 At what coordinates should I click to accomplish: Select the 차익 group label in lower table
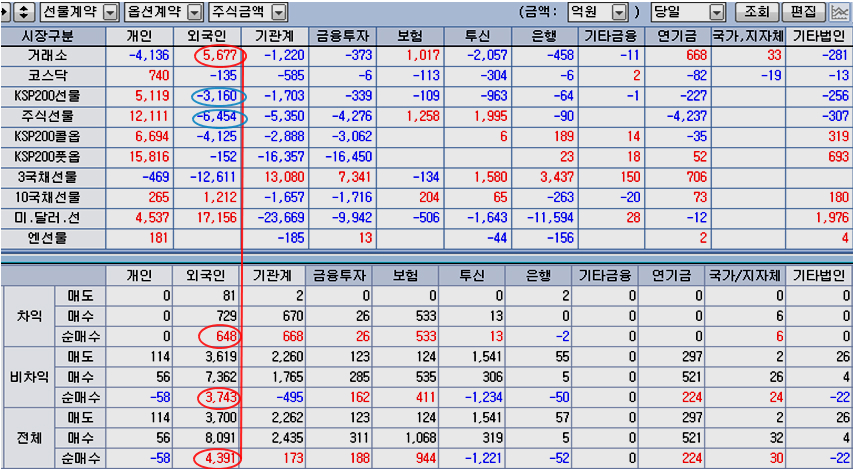pyautogui.click(x=27, y=315)
